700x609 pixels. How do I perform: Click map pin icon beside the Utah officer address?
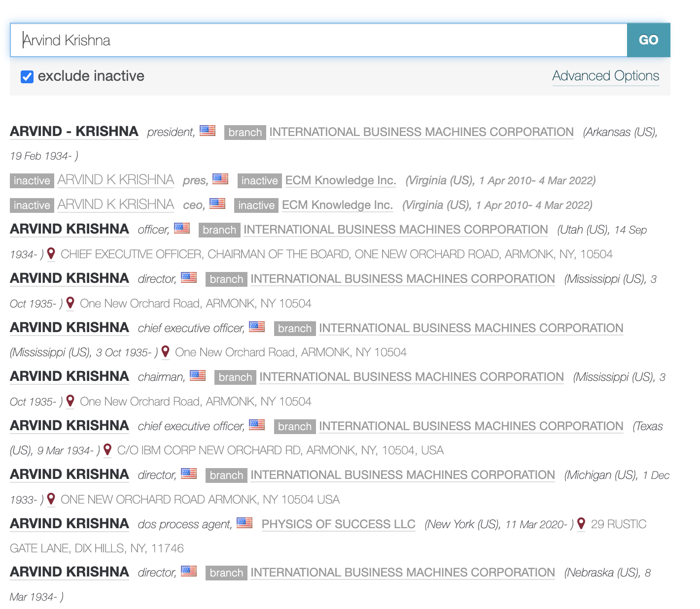pos(51,254)
